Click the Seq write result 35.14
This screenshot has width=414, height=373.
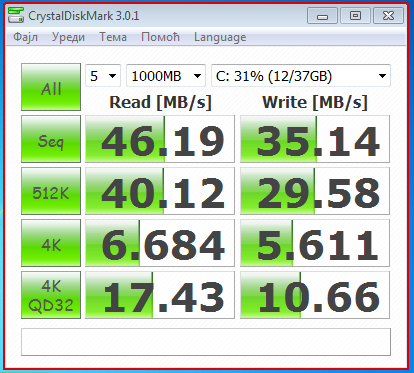(315, 139)
